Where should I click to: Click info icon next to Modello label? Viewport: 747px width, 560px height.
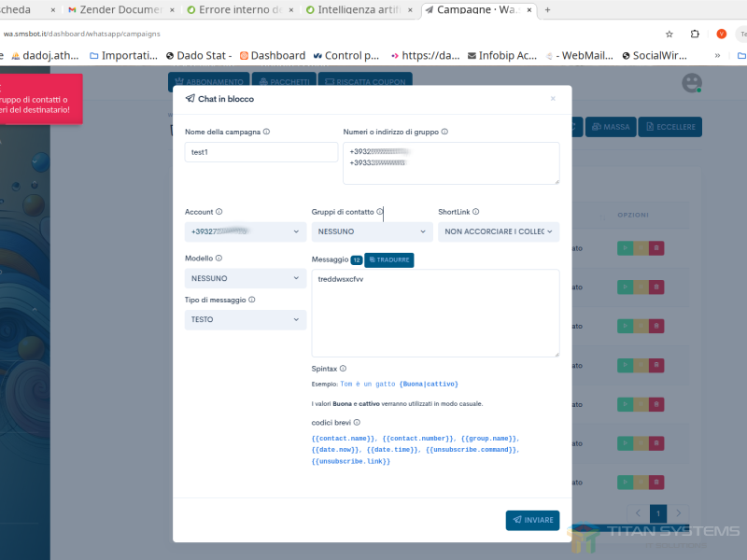(x=219, y=258)
